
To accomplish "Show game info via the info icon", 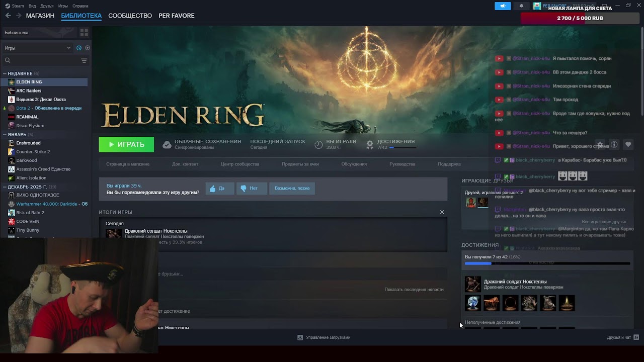I will tap(614, 145).
